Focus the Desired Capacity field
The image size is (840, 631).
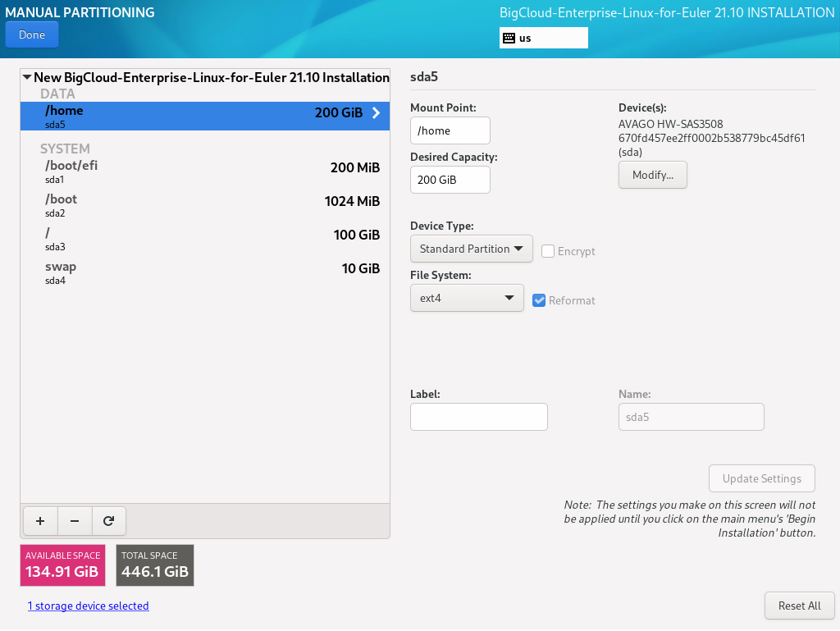(x=450, y=180)
